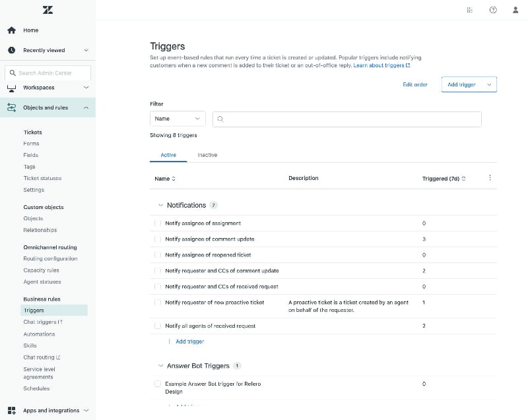Click the Apps and integrations icon
The height and width of the screenshot is (420, 528).
pyautogui.click(x=11, y=410)
